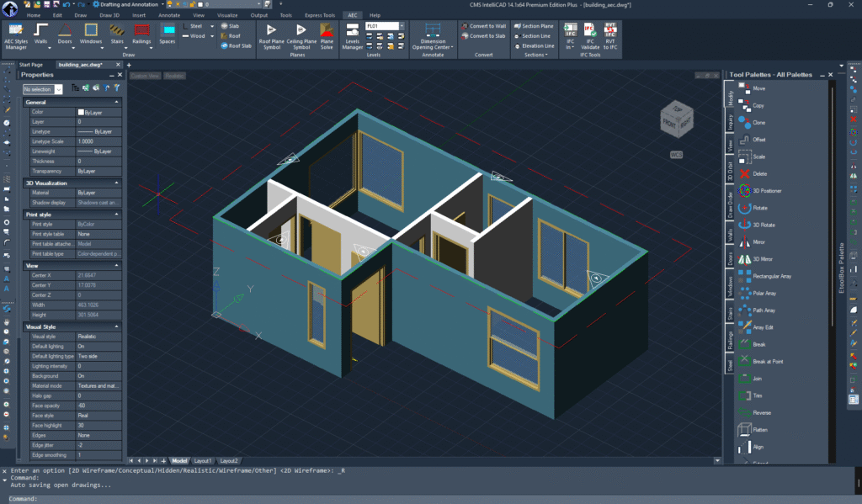The image size is (862, 504).
Task: Click the Color ByLayer swatch in Properties
Action: click(81, 112)
